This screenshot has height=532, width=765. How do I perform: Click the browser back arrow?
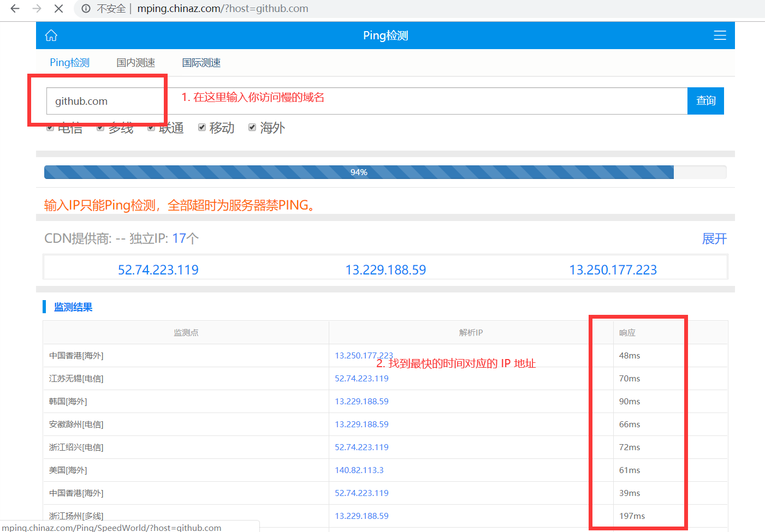tap(15, 9)
